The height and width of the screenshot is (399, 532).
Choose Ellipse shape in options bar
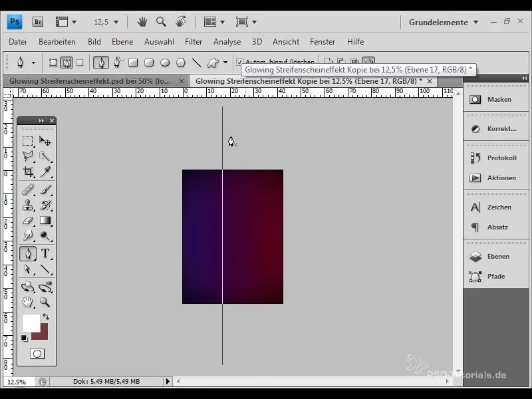point(165,63)
